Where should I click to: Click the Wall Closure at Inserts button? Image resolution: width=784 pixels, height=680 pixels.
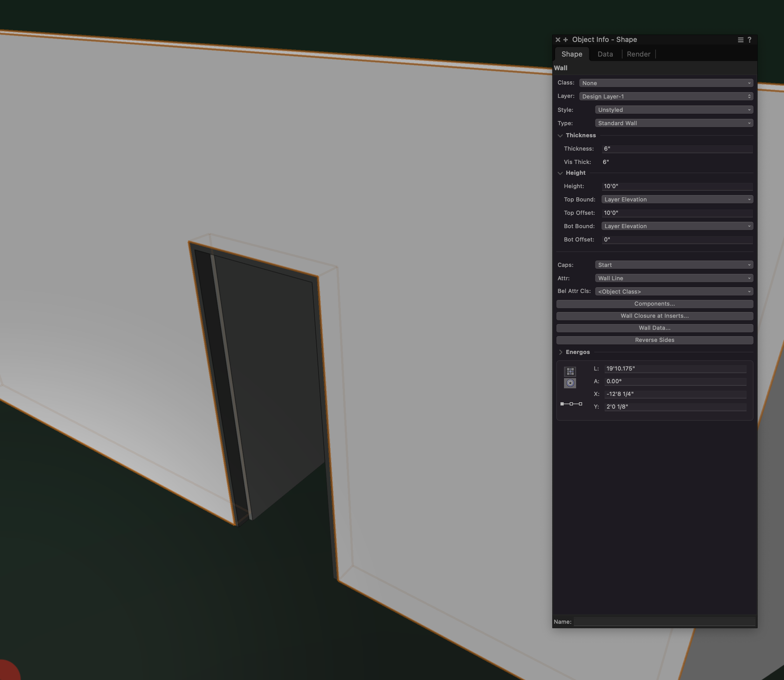click(654, 316)
